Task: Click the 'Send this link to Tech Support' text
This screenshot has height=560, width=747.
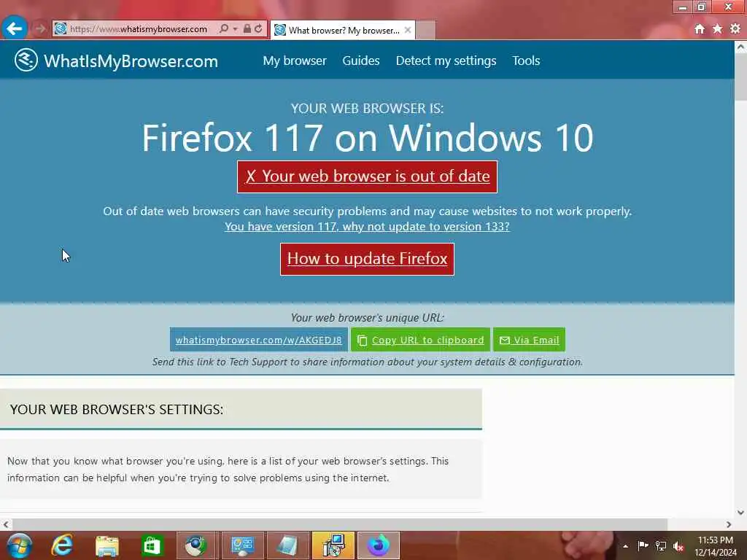Action: [x=368, y=362]
